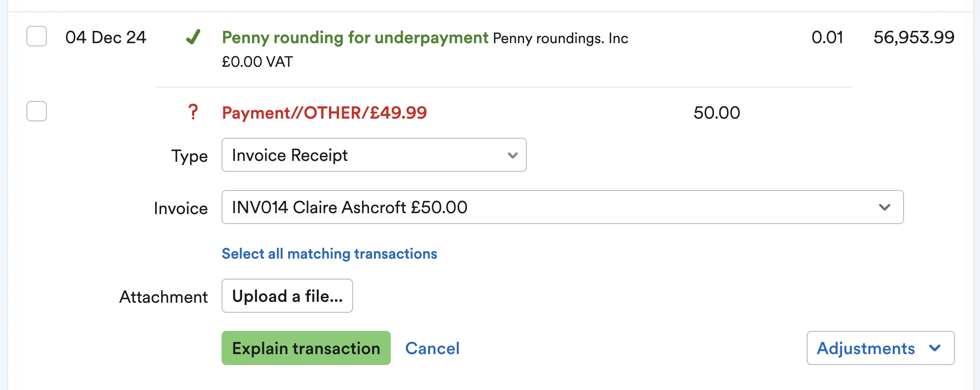The height and width of the screenshot is (390, 980).
Task: Select both transaction checkboxes starting with the top one
Action: (x=36, y=37)
